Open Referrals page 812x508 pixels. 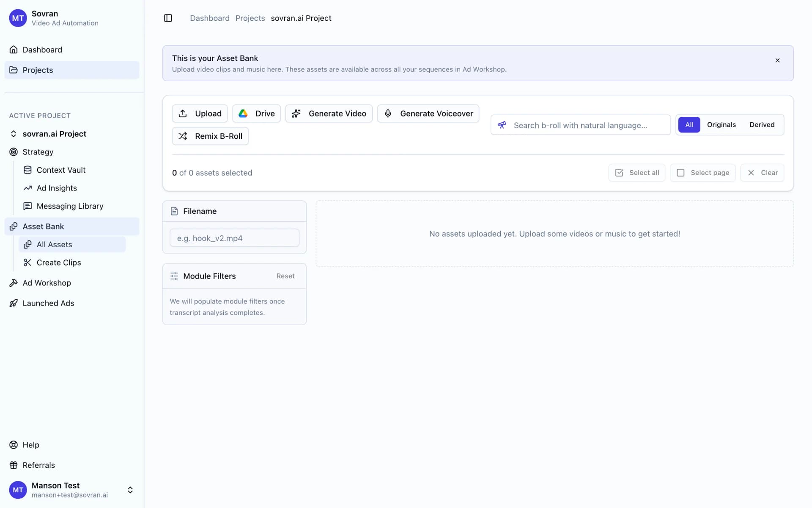[72, 465]
